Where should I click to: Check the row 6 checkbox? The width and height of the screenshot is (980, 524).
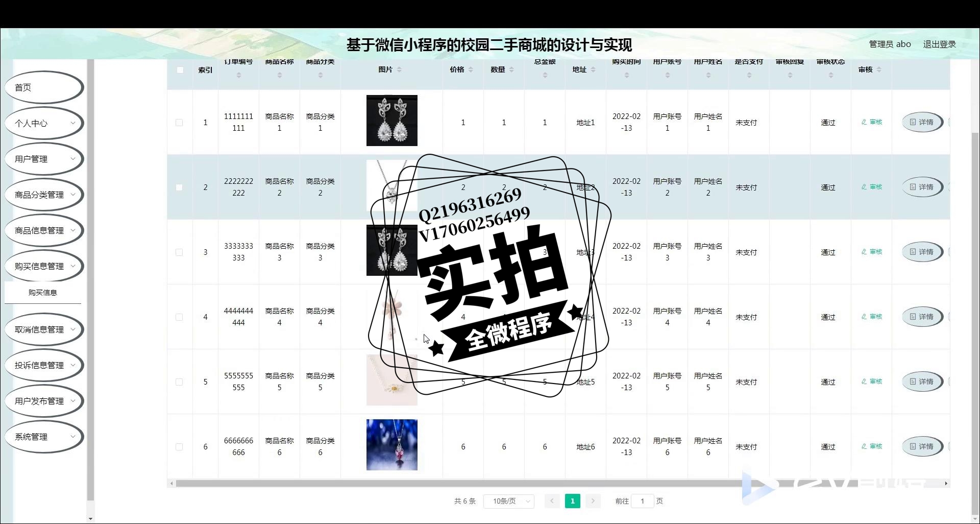[179, 447]
